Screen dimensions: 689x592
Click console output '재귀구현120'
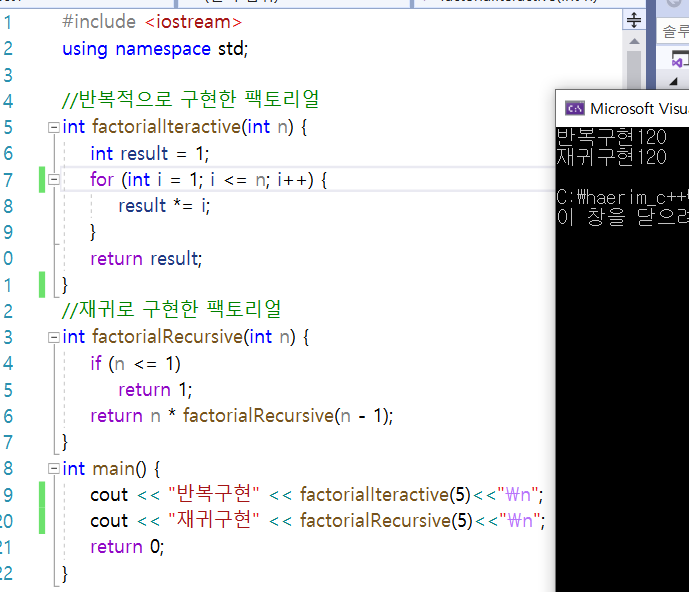[x=612, y=157]
